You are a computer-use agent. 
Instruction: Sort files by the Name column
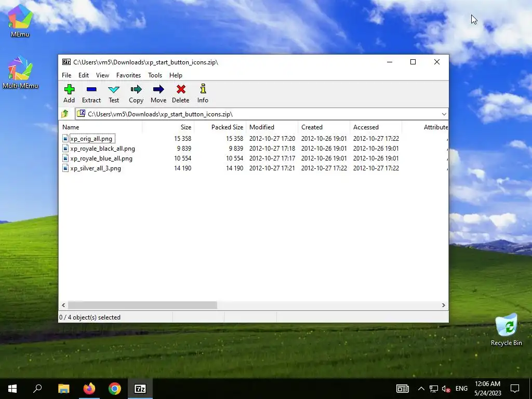tap(101, 127)
